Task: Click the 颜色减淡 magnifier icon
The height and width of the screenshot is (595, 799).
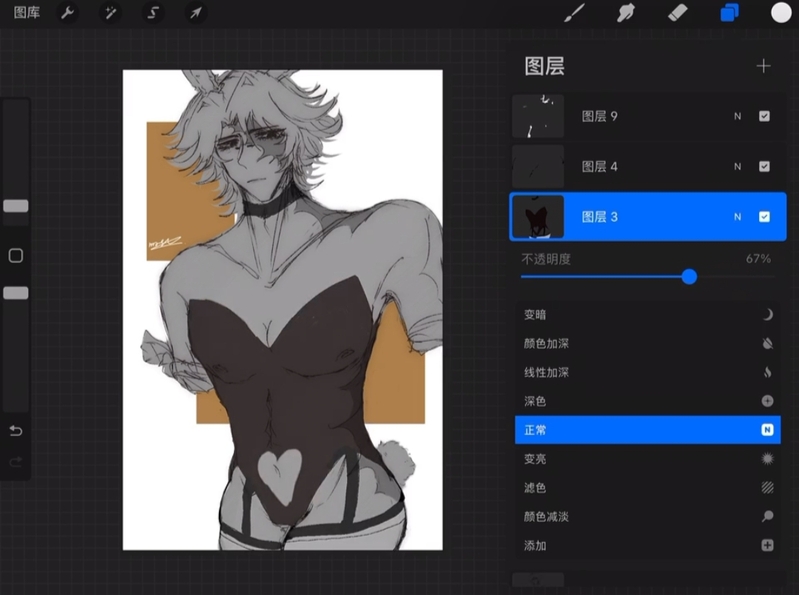Action: (x=767, y=517)
